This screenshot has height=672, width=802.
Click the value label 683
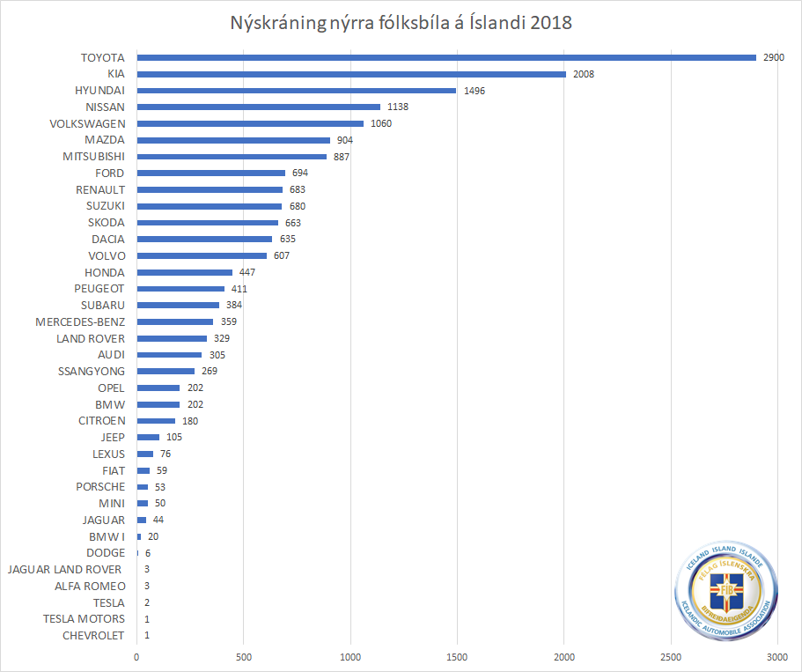298,189
